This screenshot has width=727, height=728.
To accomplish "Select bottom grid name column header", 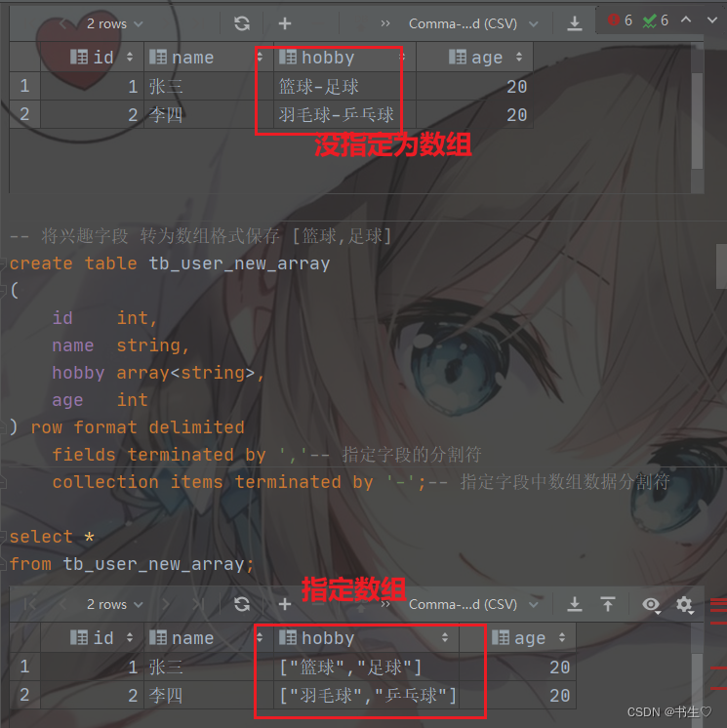I will [209, 638].
